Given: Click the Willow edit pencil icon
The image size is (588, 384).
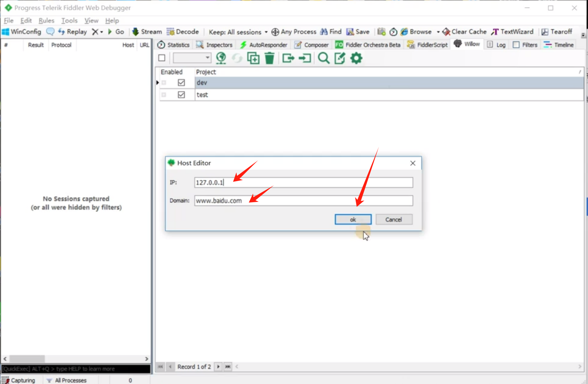Looking at the screenshot, I should pos(340,58).
